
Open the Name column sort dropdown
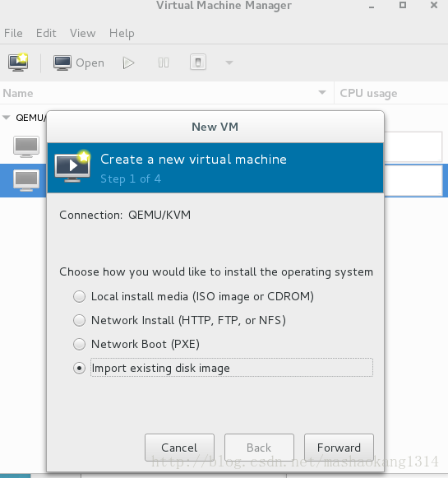[322, 92]
